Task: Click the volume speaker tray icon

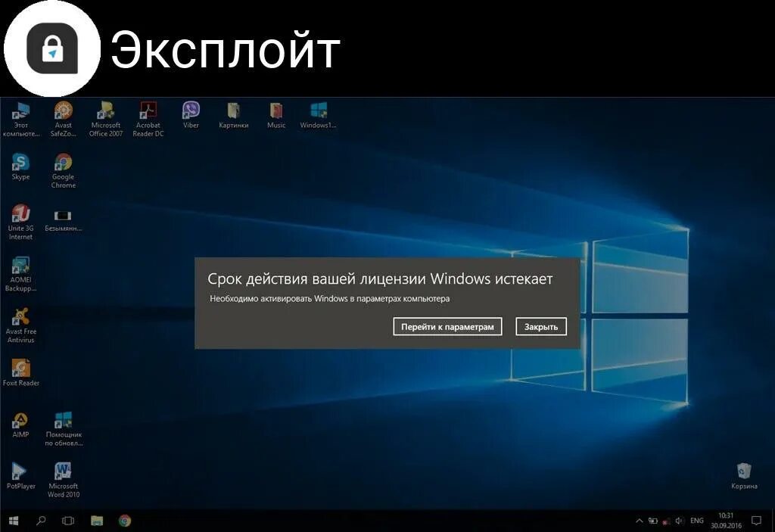Action: 680,521
